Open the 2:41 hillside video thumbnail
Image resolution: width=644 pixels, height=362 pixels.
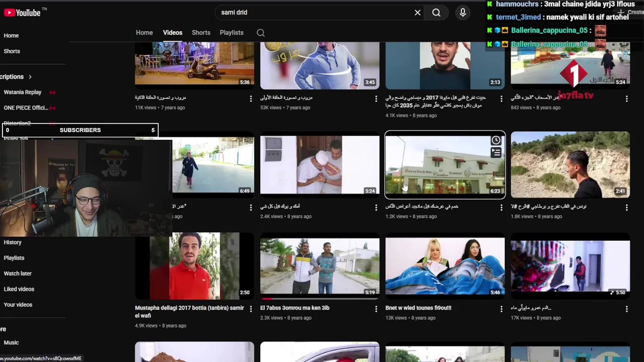(x=570, y=165)
